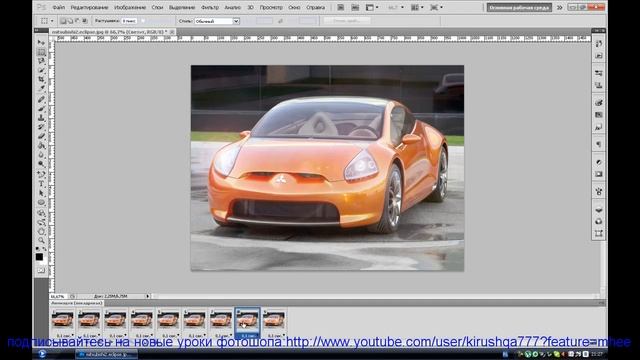The height and width of the screenshot is (360, 640).
Task: Open the Стиль dropdown
Action: pyautogui.click(x=217, y=21)
